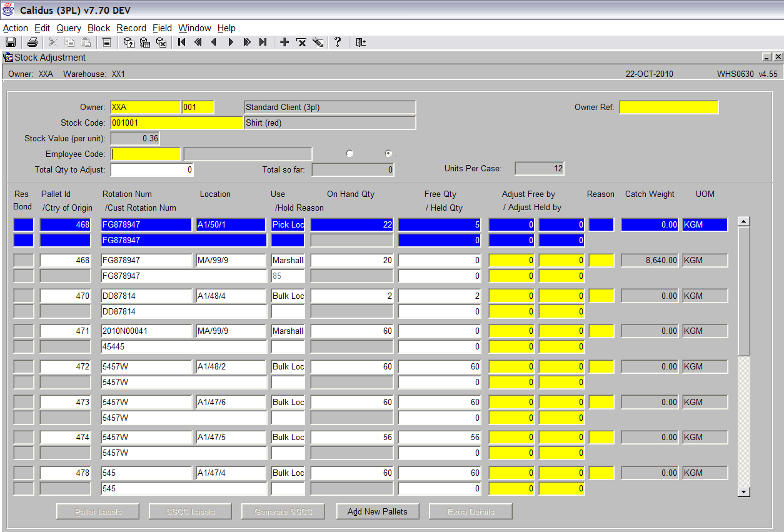Open the Record menu
The height and width of the screenshot is (532, 784).
131,28
